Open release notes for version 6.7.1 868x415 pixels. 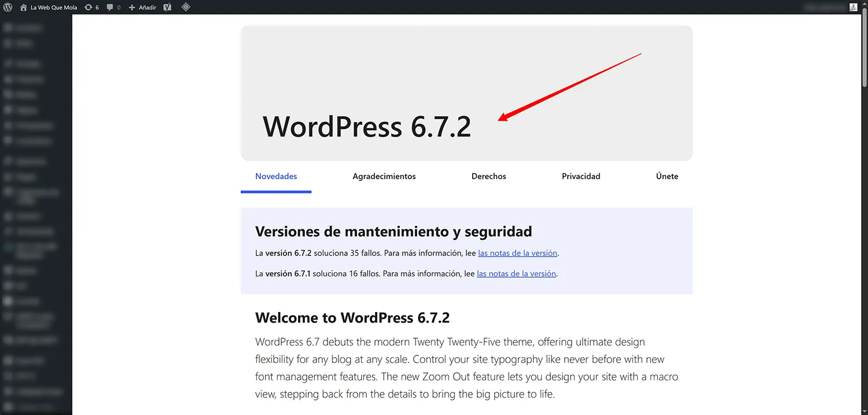[x=516, y=273]
